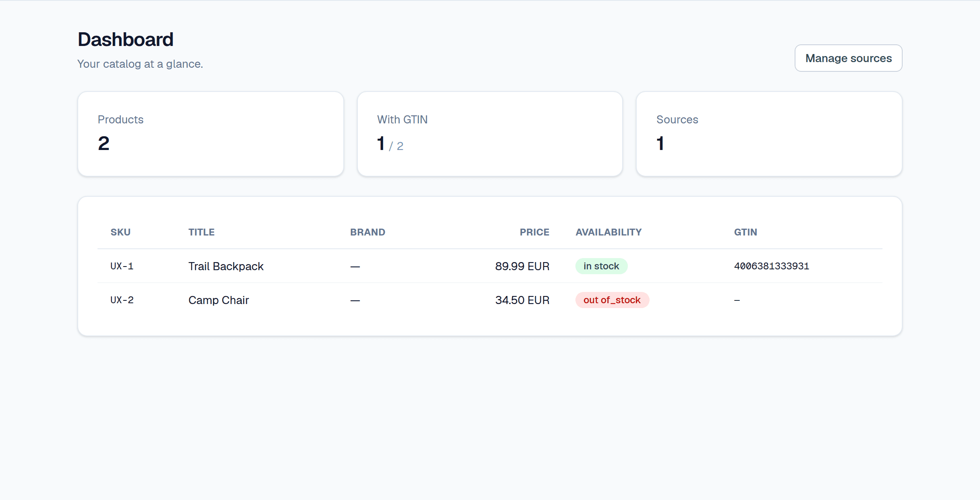980x500 pixels.
Task: Select the Trail Backpack title cell
Action: (x=226, y=266)
